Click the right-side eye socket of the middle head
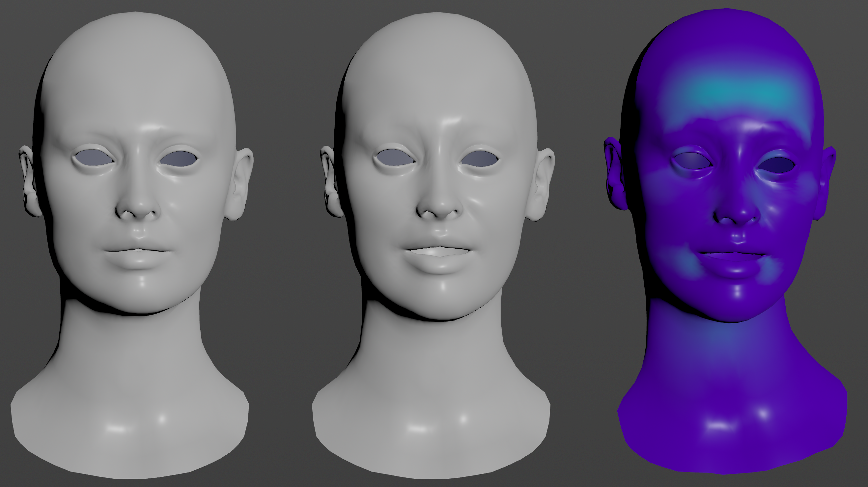The height and width of the screenshot is (487, 868). [480, 159]
